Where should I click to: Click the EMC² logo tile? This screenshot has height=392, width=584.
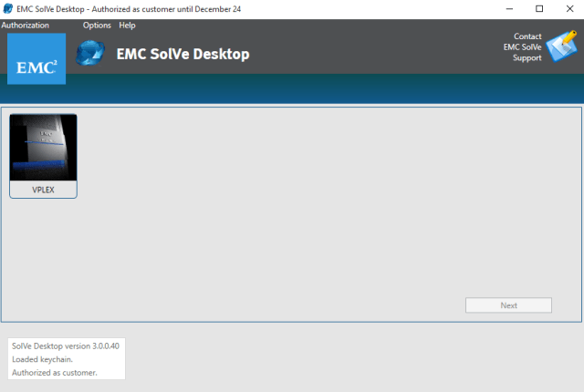tap(36, 58)
